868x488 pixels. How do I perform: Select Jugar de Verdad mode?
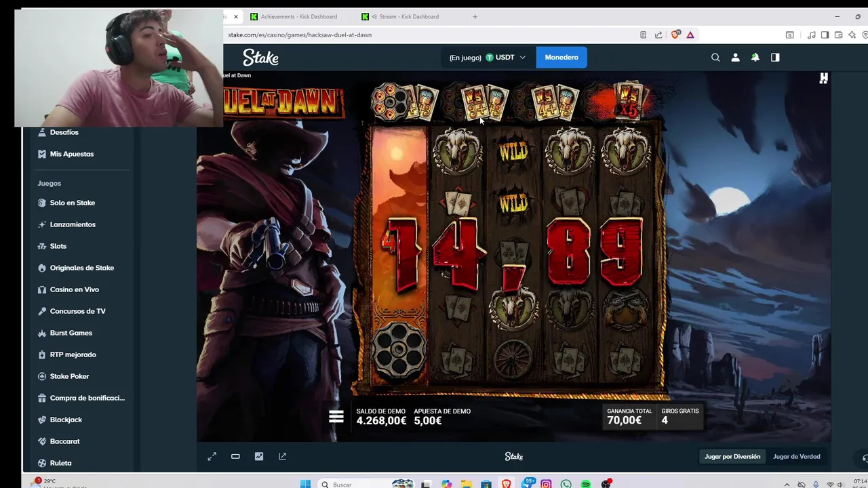[796, 457]
